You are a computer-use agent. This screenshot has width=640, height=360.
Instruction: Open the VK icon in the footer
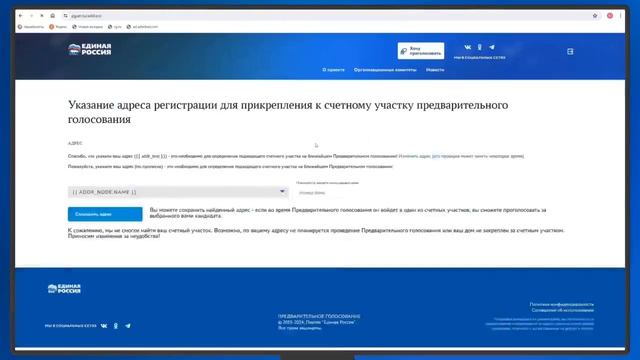[x=104, y=326]
